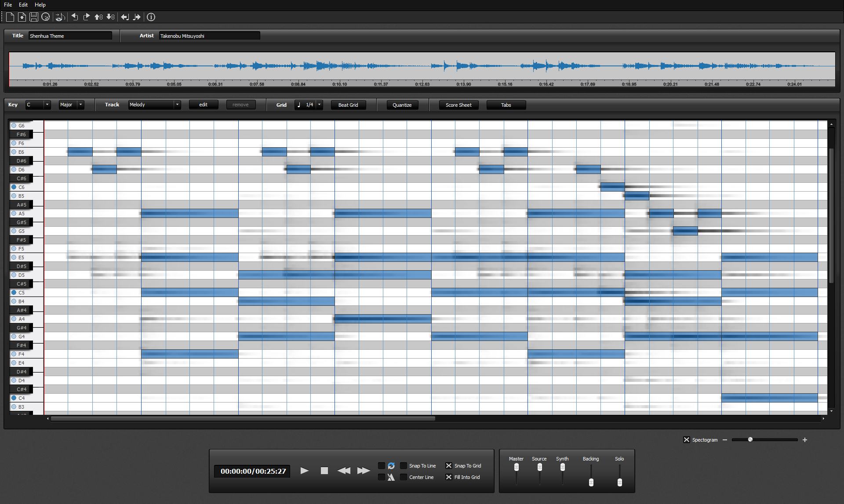Toggle the Spectogram checkbox off
Image resolution: width=844 pixels, height=504 pixels.
point(687,440)
